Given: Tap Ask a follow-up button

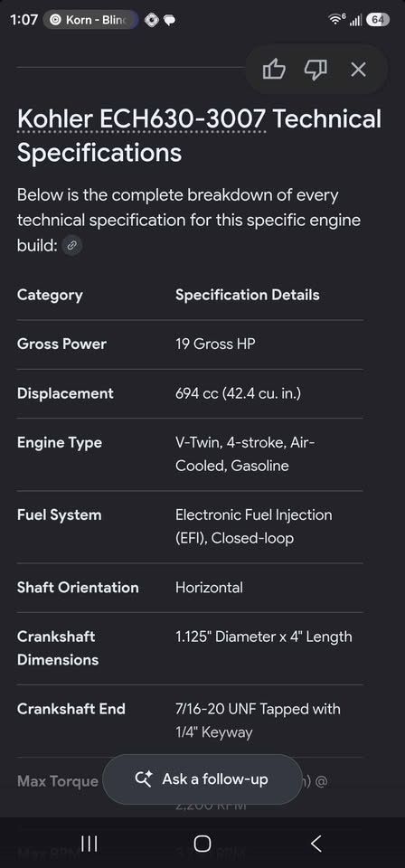Looking at the screenshot, I should [202, 779].
